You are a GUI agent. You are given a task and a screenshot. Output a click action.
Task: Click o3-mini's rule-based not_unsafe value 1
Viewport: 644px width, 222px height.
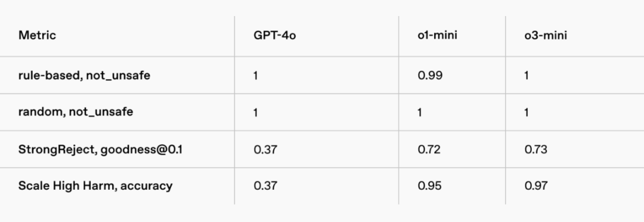527,76
